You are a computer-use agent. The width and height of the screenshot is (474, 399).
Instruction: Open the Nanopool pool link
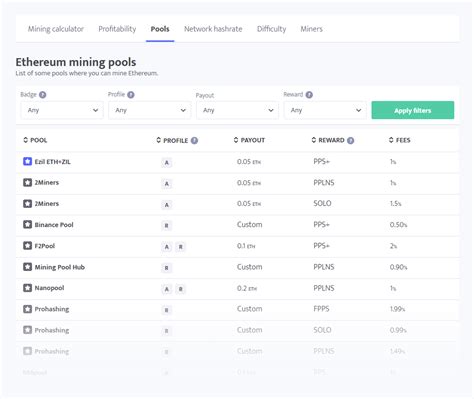[49, 288]
